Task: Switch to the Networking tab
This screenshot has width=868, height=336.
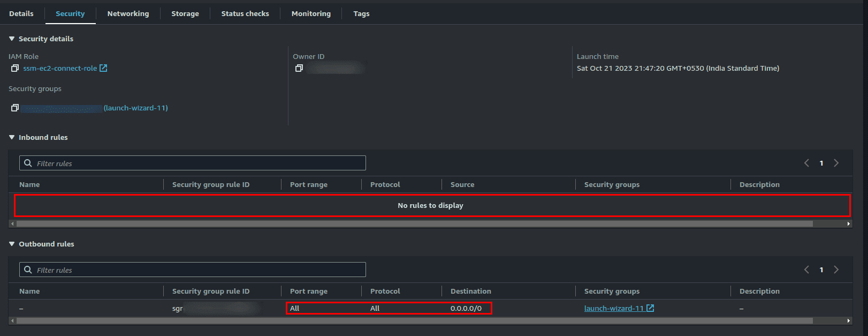Action: [x=128, y=13]
